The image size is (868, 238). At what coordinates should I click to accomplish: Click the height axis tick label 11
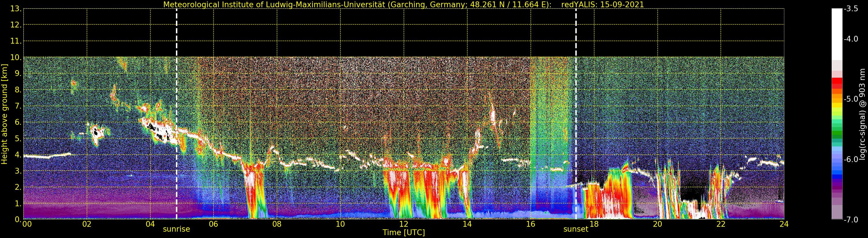[x=15, y=41]
